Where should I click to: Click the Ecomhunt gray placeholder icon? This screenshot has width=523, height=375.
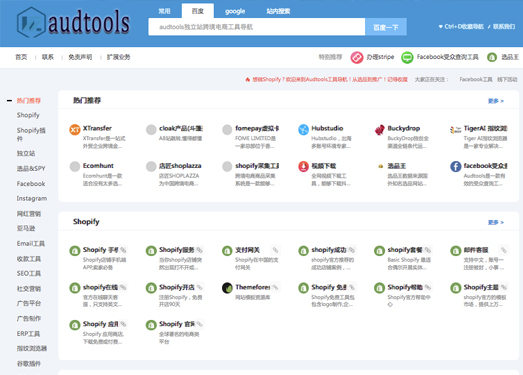click(x=75, y=166)
